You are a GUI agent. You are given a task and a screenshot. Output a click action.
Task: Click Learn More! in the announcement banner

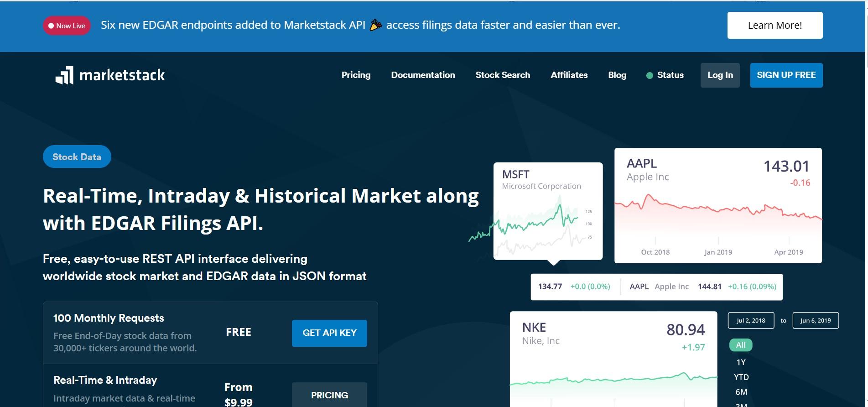click(774, 26)
